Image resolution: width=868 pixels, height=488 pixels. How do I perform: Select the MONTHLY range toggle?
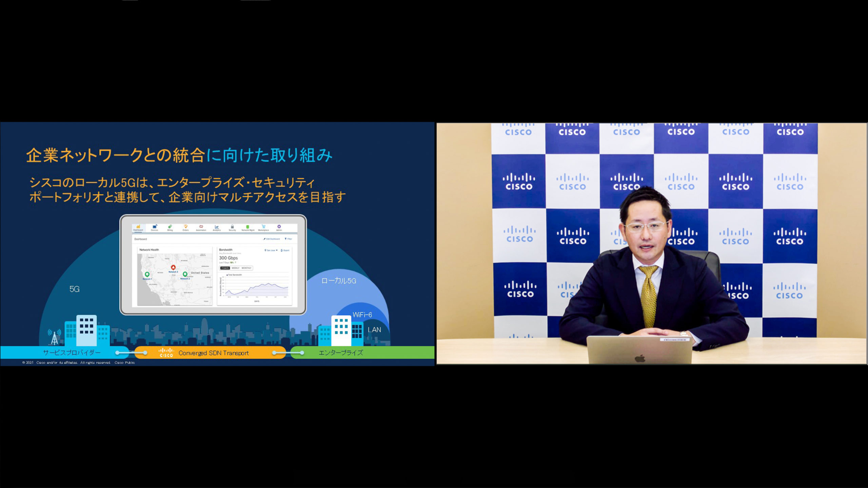[x=246, y=268]
